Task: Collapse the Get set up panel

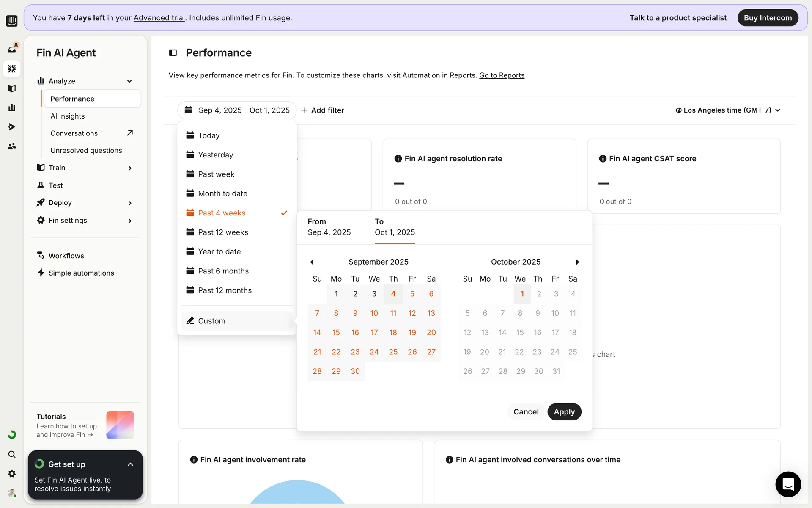Action: tap(130, 464)
